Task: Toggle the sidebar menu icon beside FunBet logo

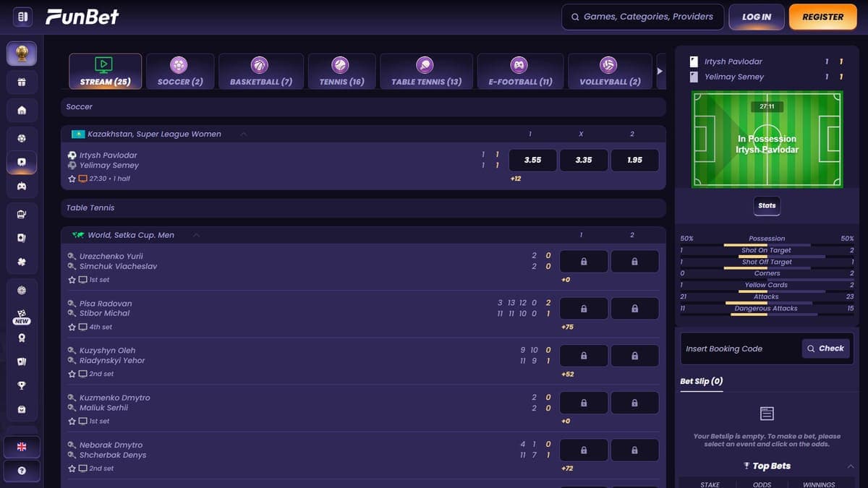Action: pyautogui.click(x=22, y=17)
